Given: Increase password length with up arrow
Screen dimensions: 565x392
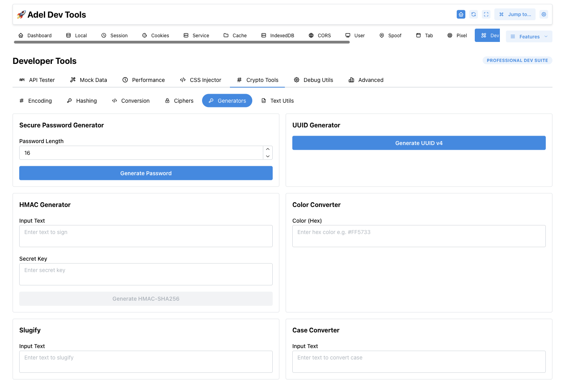Looking at the screenshot, I should pyautogui.click(x=268, y=149).
